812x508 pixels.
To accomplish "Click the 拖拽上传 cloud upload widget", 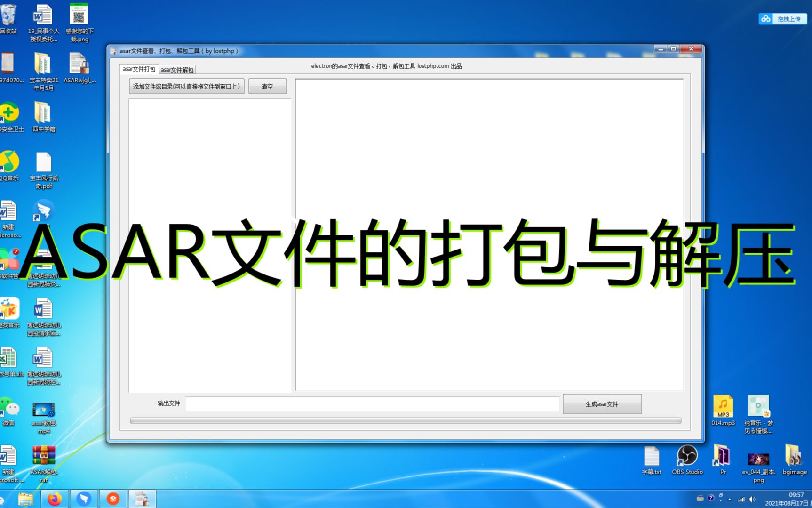I will 783,19.
